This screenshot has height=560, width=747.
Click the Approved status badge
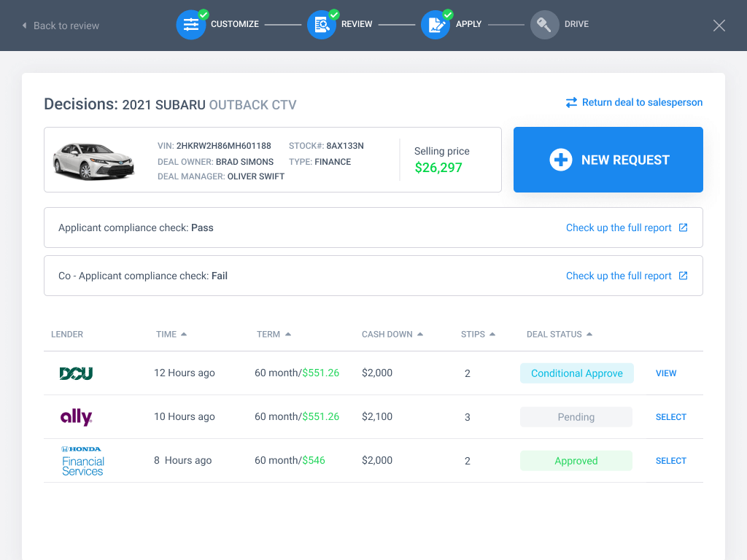(x=576, y=461)
